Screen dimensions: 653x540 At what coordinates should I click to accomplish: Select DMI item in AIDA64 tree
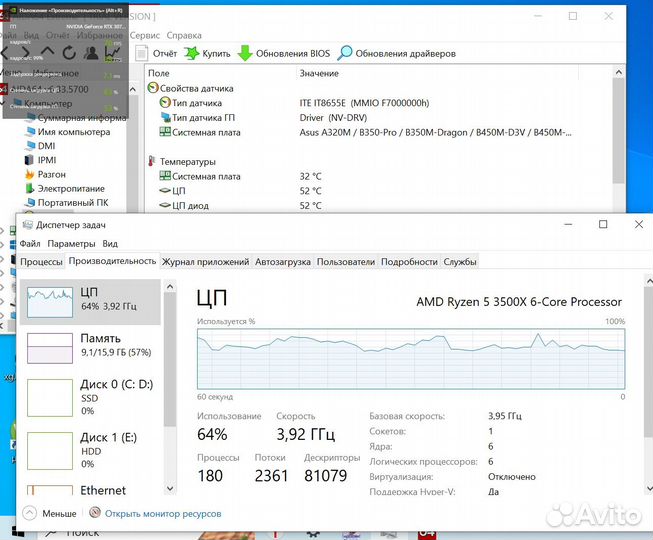40,146
